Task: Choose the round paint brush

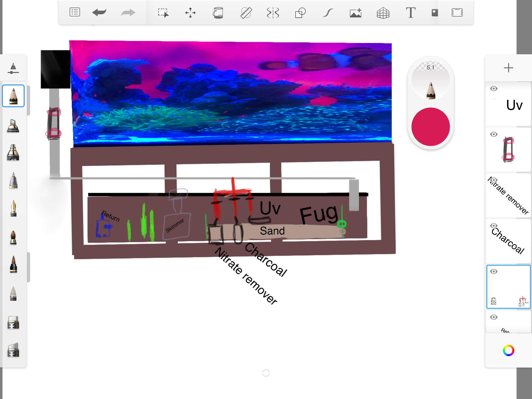Action: tap(13, 237)
